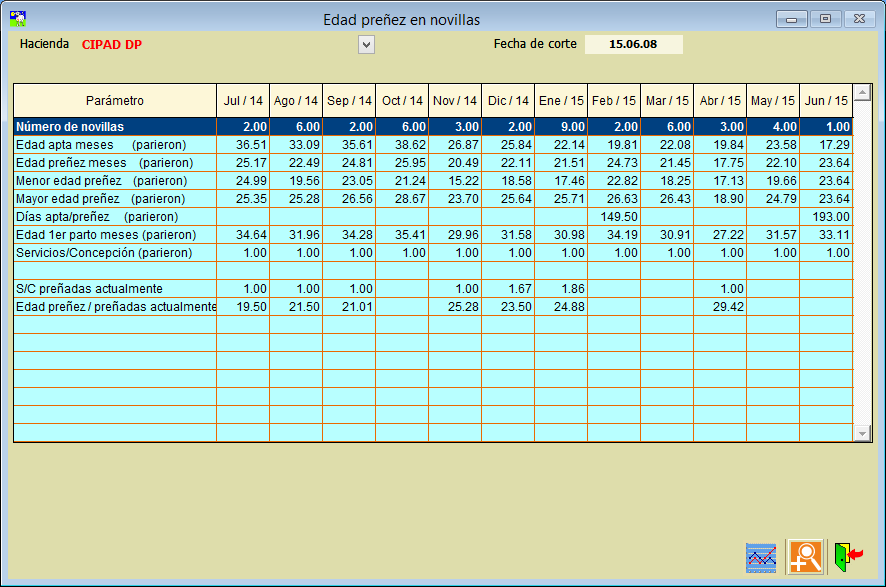Screen dimensions: 886x587
Task: Click the Ene / 15 column header
Action: tap(561, 101)
